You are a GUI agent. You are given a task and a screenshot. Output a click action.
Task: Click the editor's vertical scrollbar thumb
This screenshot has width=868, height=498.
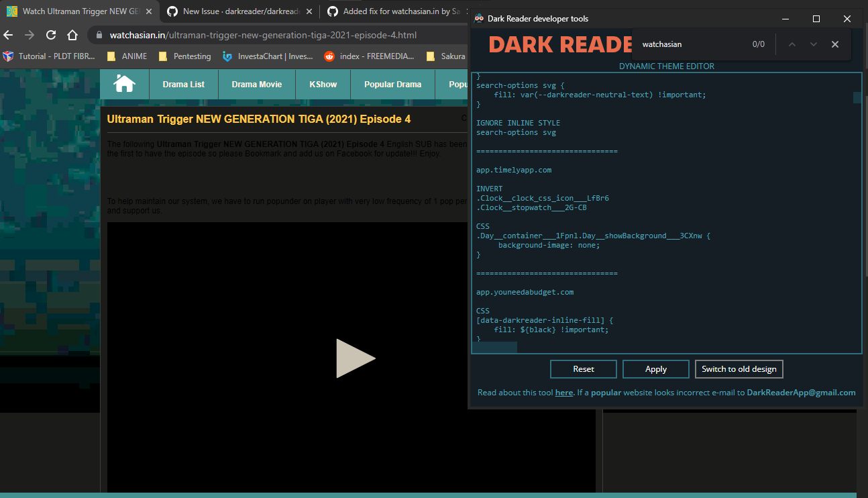point(857,98)
